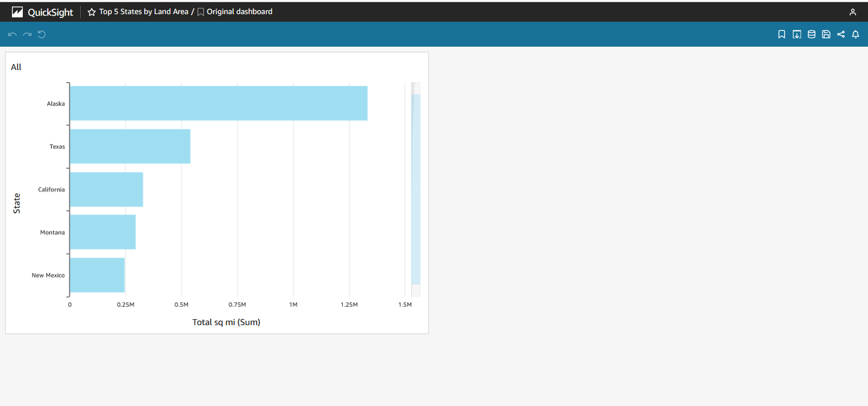Click the dataset database icon

[x=812, y=34]
